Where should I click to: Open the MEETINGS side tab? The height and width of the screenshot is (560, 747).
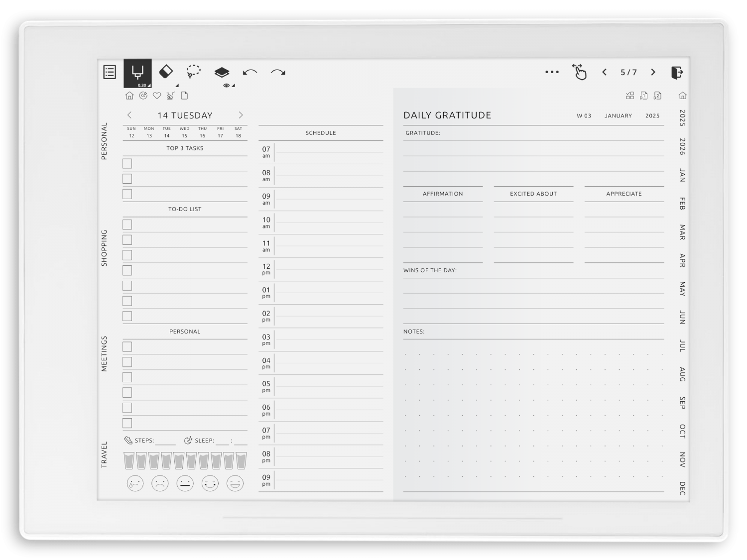pos(104,354)
